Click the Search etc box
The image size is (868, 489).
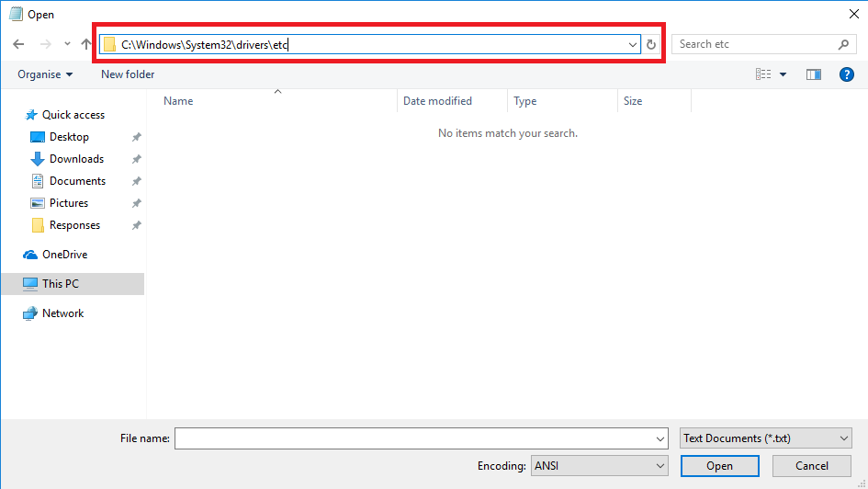(x=764, y=44)
